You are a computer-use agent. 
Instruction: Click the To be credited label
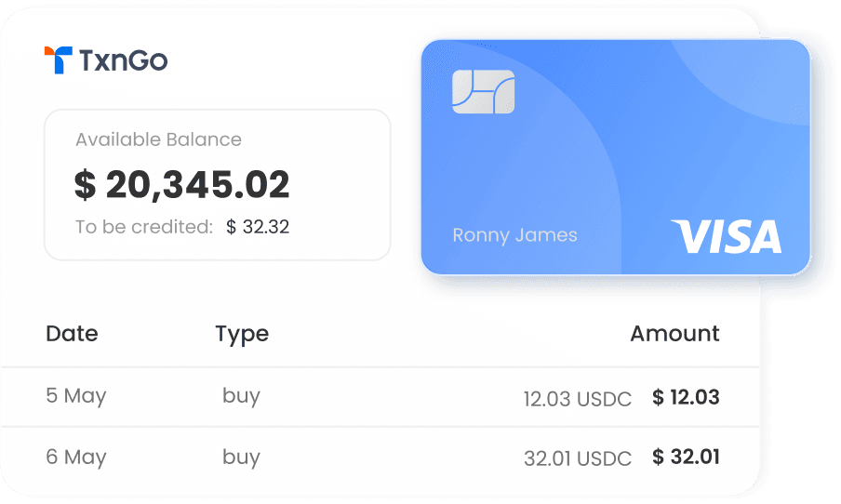coord(144,227)
